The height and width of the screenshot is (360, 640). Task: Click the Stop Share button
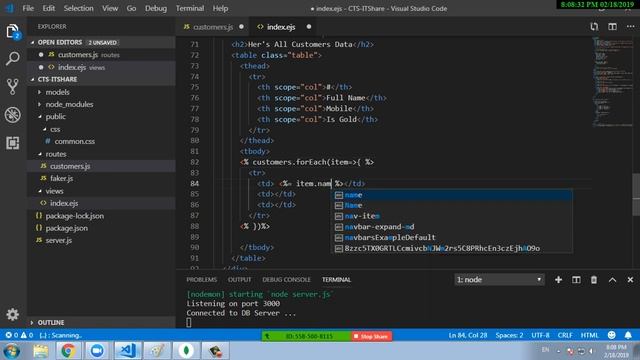click(371, 336)
